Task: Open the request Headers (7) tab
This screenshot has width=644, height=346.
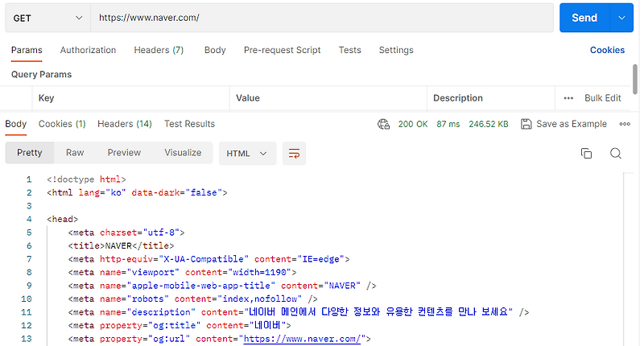Action: 159,50
